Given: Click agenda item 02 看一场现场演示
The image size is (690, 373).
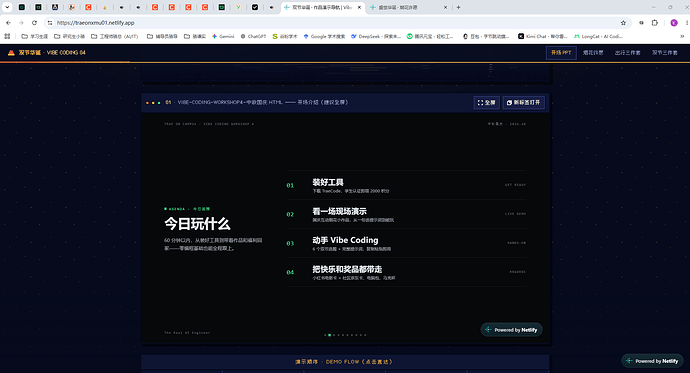Looking at the screenshot, I should click(x=406, y=214).
